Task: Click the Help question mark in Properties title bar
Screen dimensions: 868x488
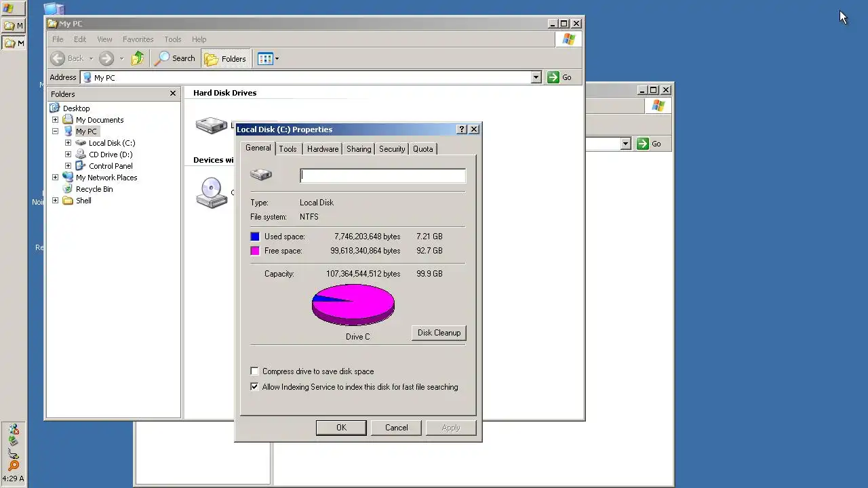Action: [462, 129]
